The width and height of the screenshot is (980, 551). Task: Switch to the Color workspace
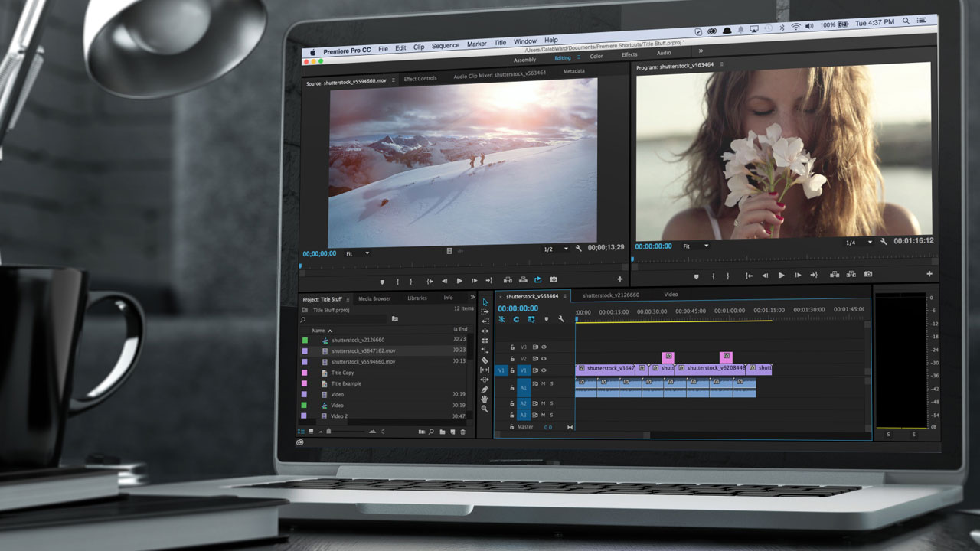point(596,56)
